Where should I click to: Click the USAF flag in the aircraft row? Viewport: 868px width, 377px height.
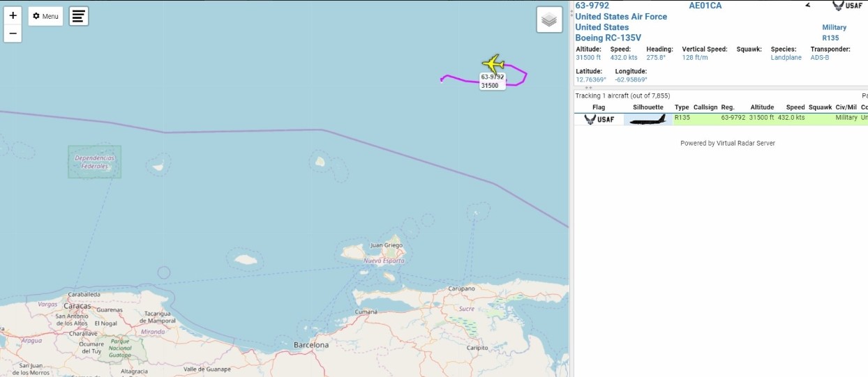[x=599, y=118]
